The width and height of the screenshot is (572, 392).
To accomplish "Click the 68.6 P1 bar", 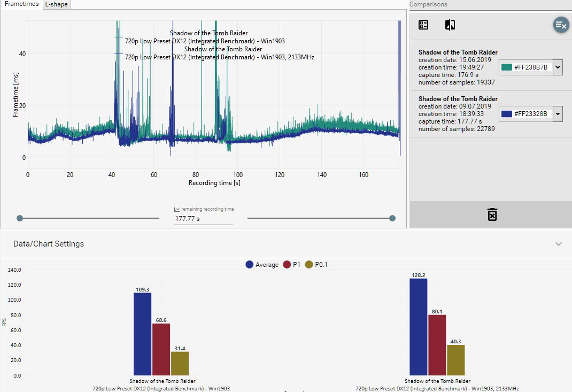I will tap(161, 349).
